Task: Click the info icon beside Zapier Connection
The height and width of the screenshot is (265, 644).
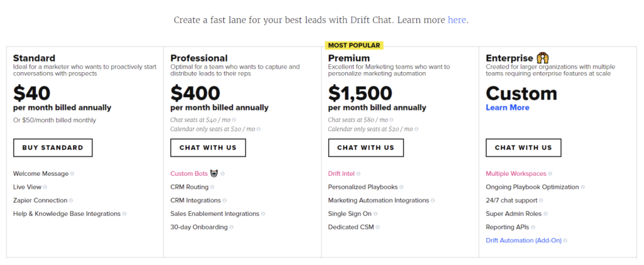Action: click(71, 200)
